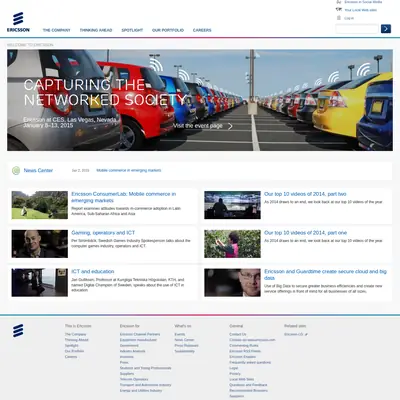Open Ericsson RSS Feeds footer link
The image size is (400, 400).
[245, 351]
